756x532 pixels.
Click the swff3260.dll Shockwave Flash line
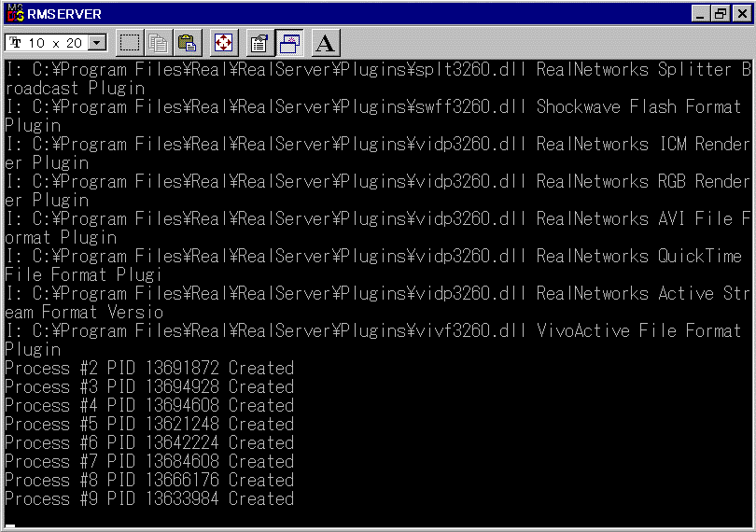pos(373,106)
